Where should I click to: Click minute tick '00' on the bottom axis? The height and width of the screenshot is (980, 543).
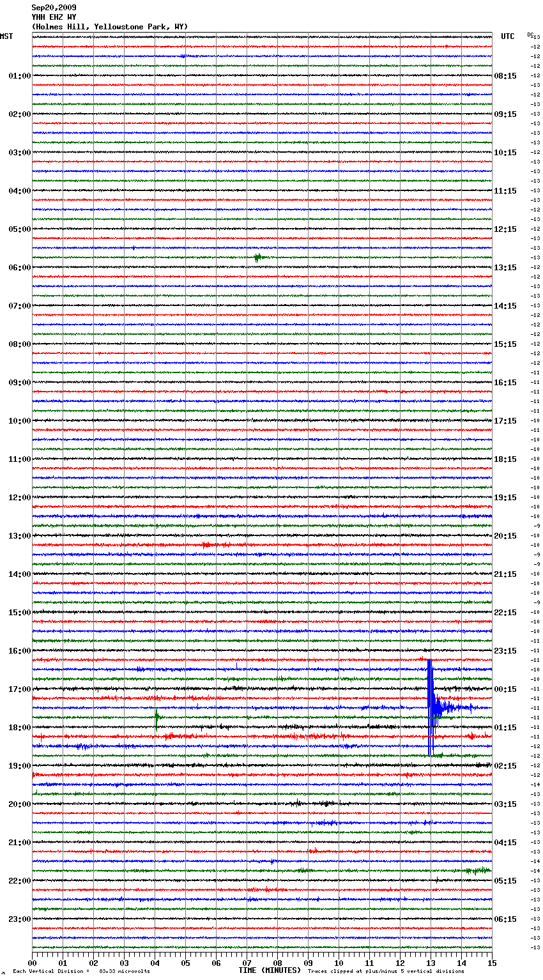tap(33, 963)
